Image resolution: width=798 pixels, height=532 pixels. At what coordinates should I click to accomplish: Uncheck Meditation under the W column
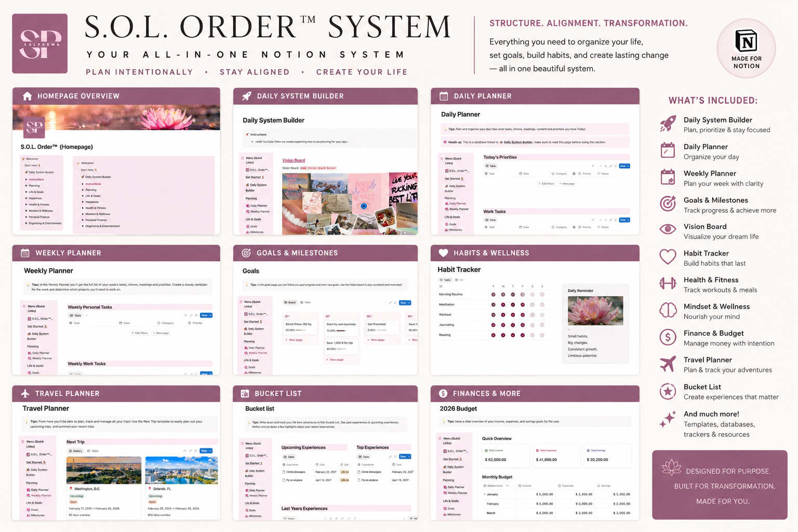click(503, 304)
